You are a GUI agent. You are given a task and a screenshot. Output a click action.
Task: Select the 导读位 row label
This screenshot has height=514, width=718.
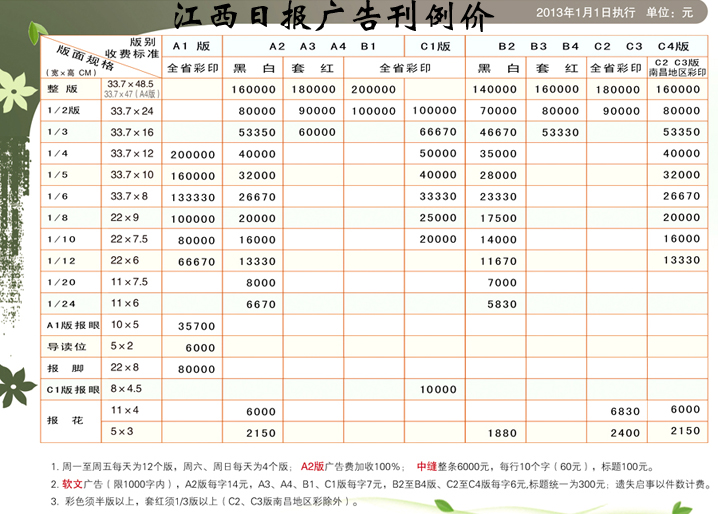click(x=67, y=347)
